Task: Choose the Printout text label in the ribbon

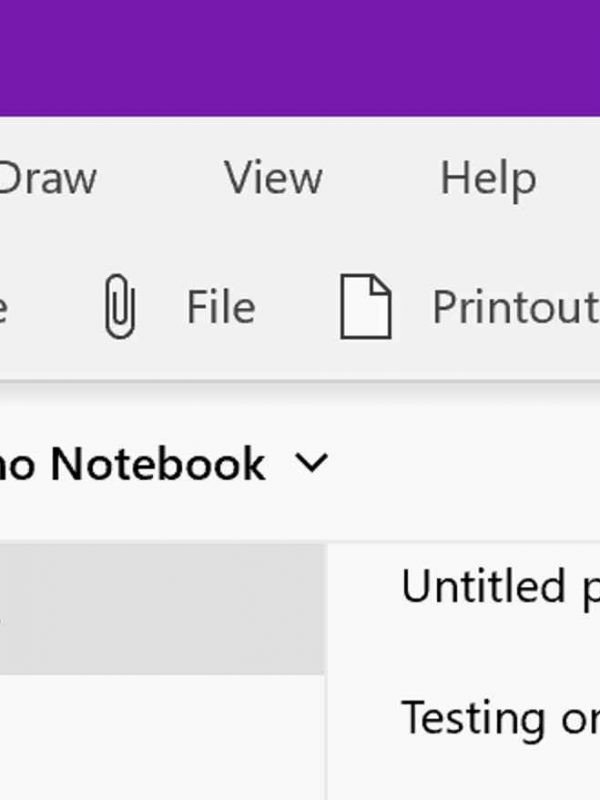Action: [x=516, y=306]
